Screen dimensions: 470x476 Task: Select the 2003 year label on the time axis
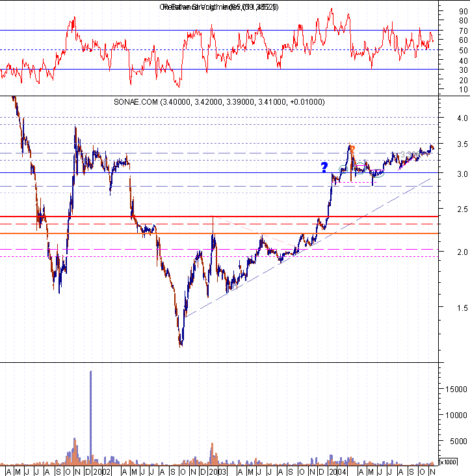coord(217,471)
